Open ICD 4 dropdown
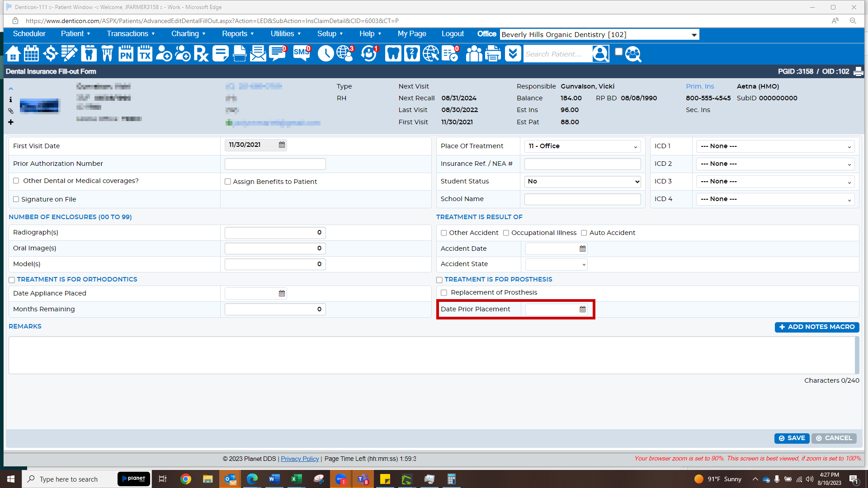This screenshot has width=868, height=488. 775,199
